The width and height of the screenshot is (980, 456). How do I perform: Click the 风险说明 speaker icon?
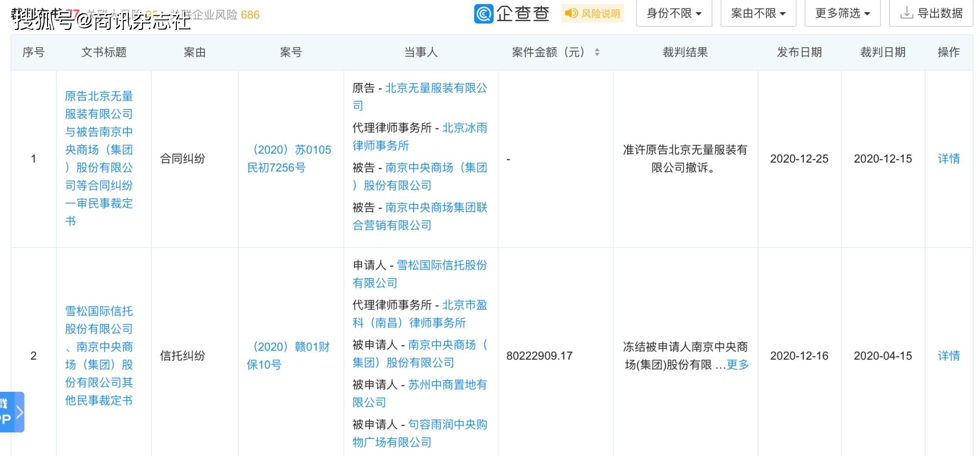click(x=571, y=13)
